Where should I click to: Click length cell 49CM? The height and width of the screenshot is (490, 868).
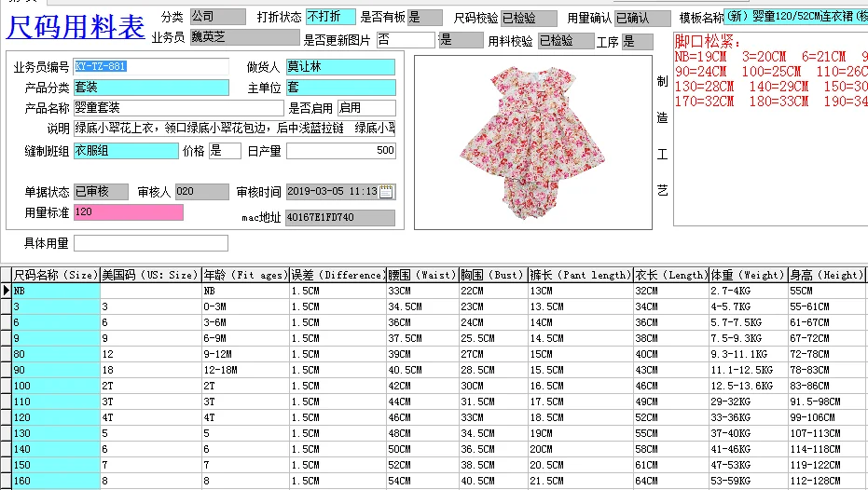click(x=671, y=402)
